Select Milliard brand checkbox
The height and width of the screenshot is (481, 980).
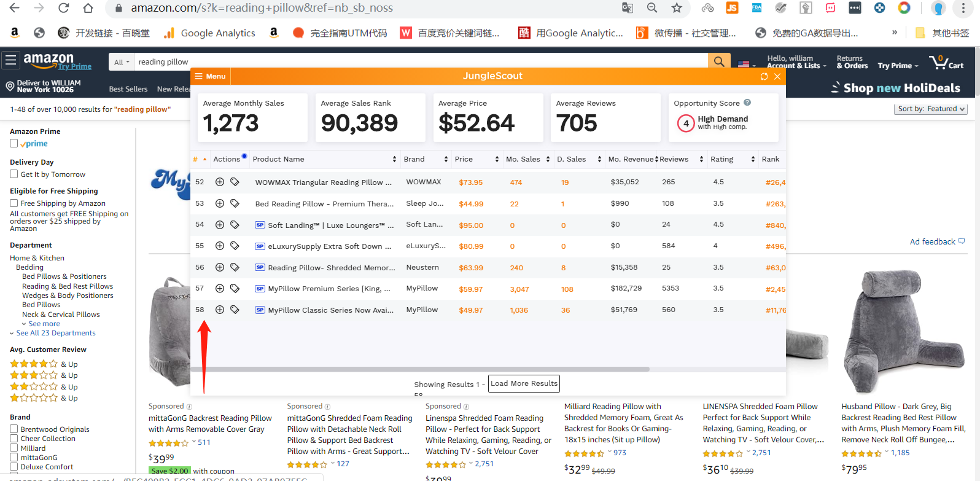14,448
